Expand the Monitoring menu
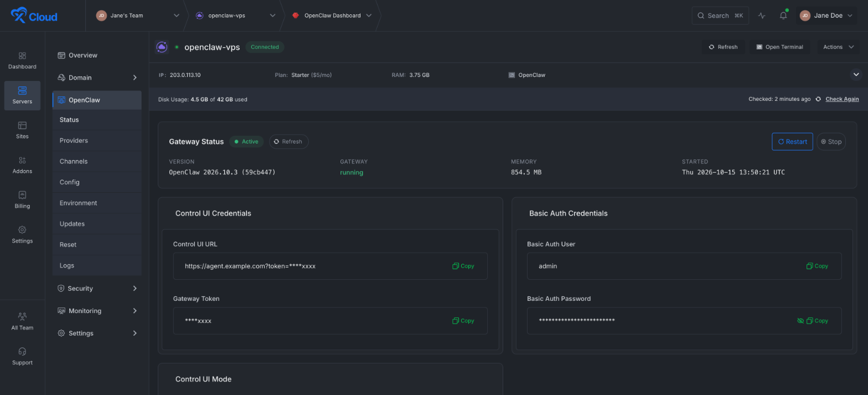This screenshot has width=868, height=395. (97, 311)
